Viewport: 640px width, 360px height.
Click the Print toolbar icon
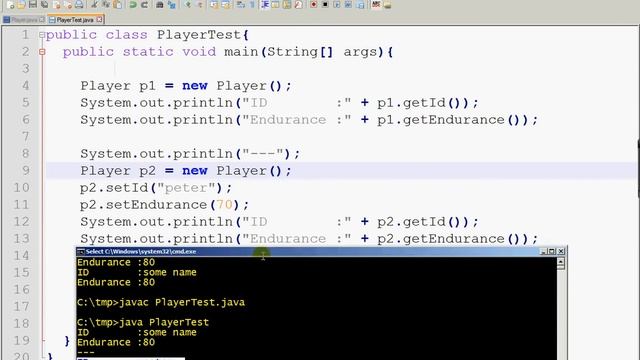pos(79,4)
